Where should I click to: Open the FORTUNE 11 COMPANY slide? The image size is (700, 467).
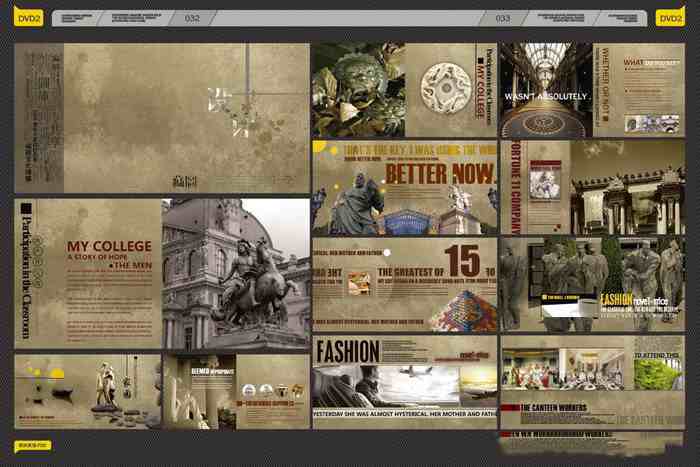coord(592,188)
